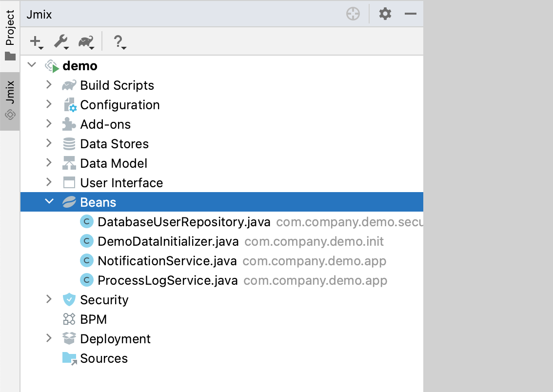The width and height of the screenshot is (553, 392).
Task: Click the Build Scripts elephant icon
Action: [x=69, y=85]
